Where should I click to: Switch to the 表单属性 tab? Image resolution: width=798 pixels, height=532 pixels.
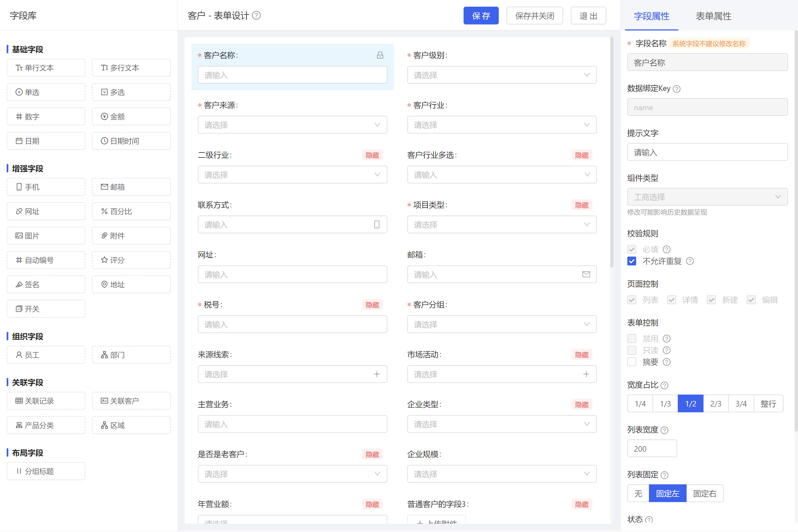(x=713, y=16)
